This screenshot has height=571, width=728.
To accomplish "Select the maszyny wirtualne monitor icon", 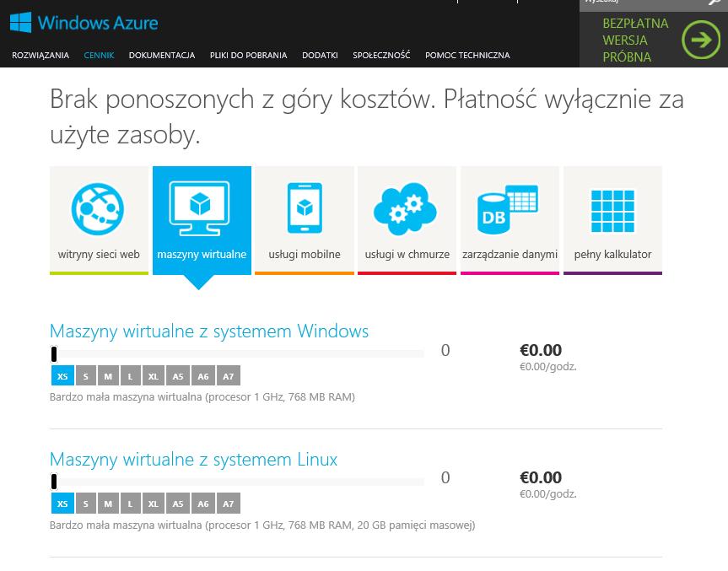I will 200,208.
